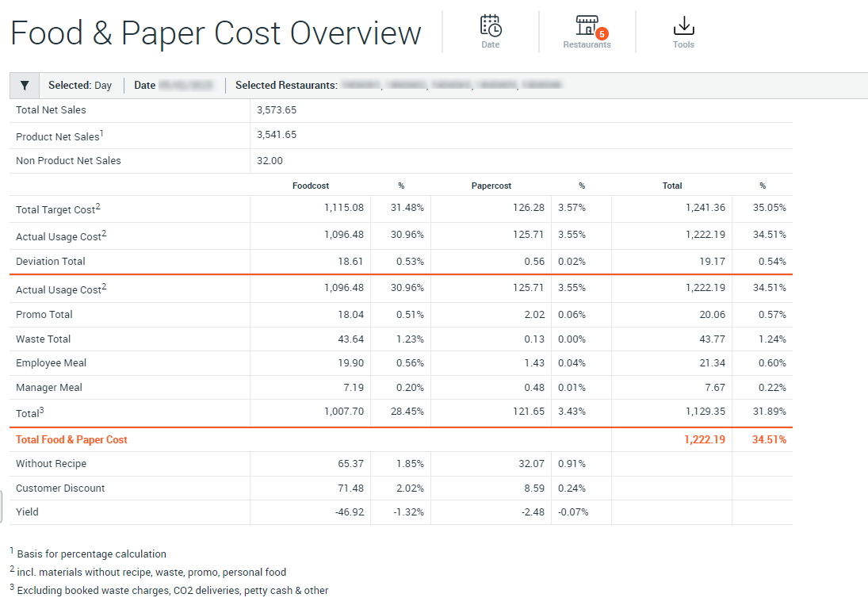This screenshot has height=613, width=868.
Task: Click the 'Without Recipe' row label
Action: 51,463
